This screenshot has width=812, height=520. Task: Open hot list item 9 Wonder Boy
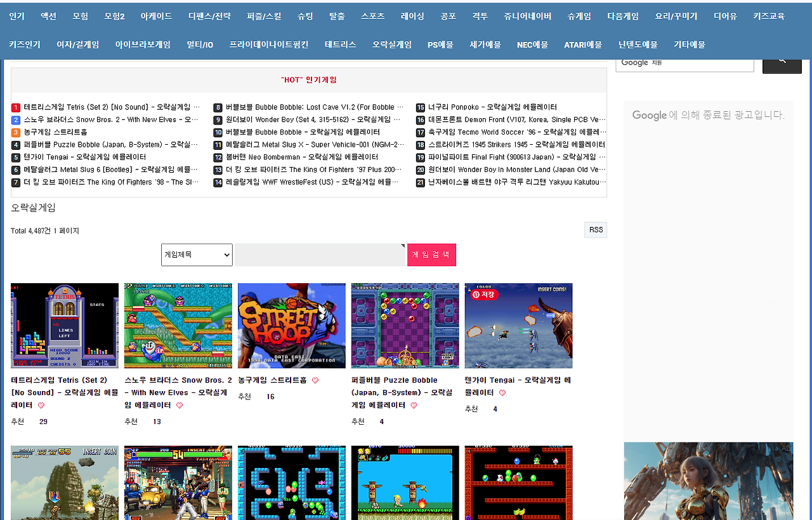point(313,119)
